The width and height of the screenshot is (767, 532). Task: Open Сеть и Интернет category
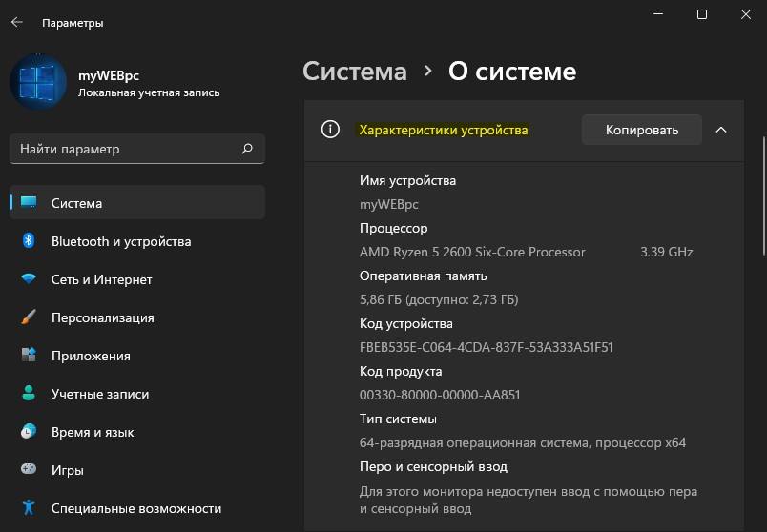(x=137, y=279)
